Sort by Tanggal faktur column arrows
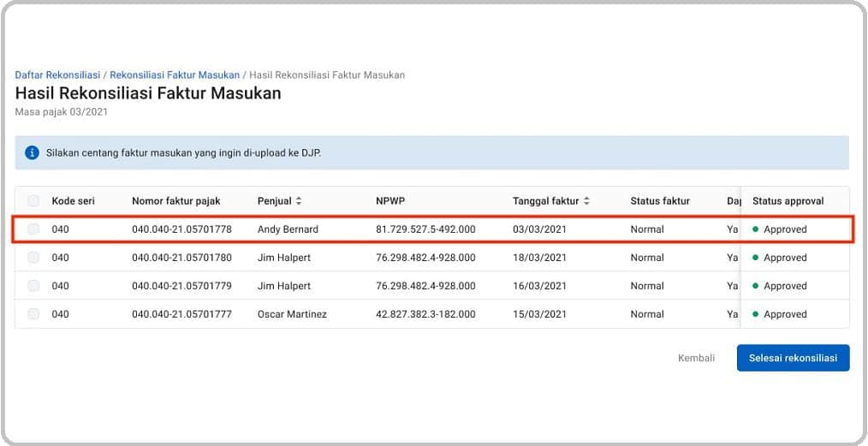The width and height of the screenshot is (868, 446). 586,201
